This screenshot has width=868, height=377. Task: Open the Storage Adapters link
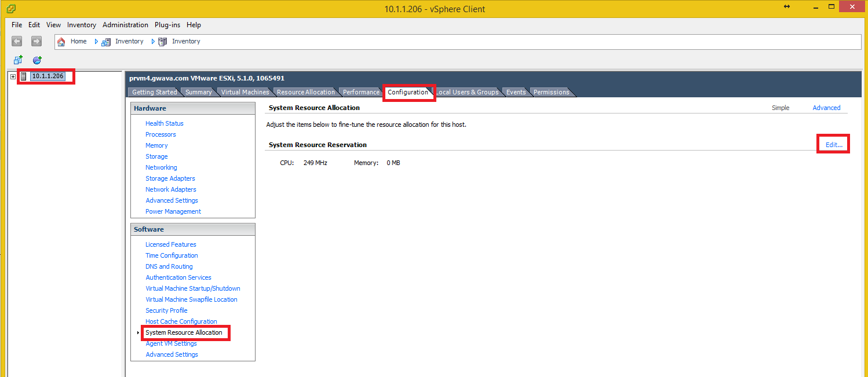(x=170, y=178)
